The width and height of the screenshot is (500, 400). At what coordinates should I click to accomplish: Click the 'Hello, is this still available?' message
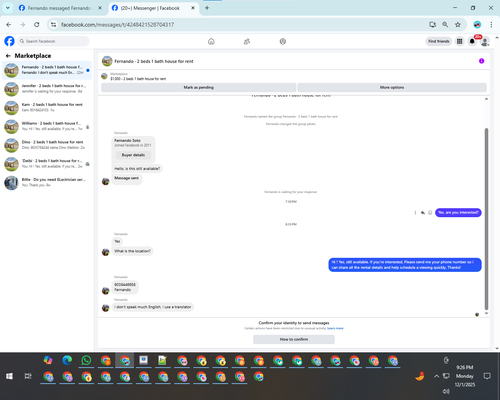coord(137,169)
